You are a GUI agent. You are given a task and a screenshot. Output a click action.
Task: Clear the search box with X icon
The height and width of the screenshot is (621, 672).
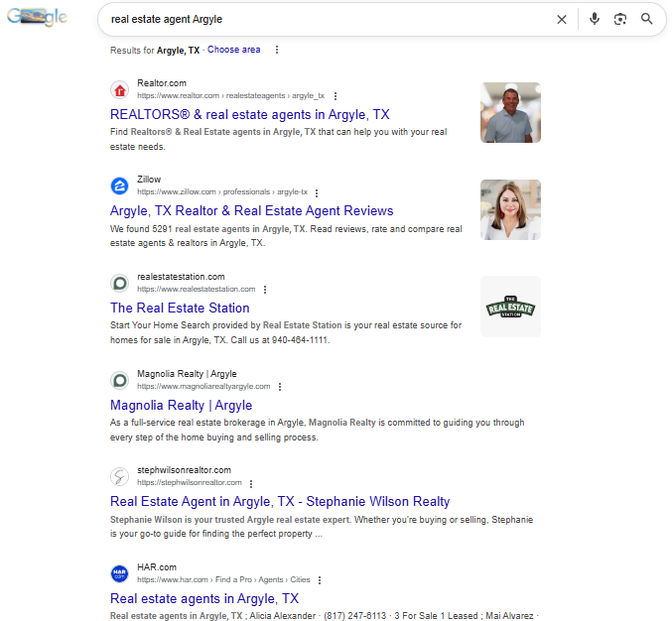click(562, 19)
